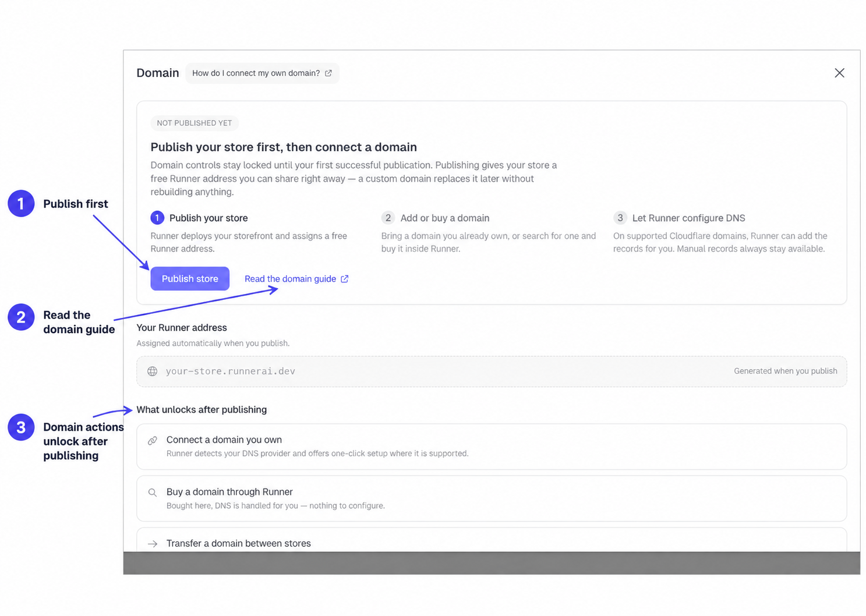Click the your-store.runnerai.dev address field
The height and width of the screenshot is (616, 866).
[x=492, y=371]
